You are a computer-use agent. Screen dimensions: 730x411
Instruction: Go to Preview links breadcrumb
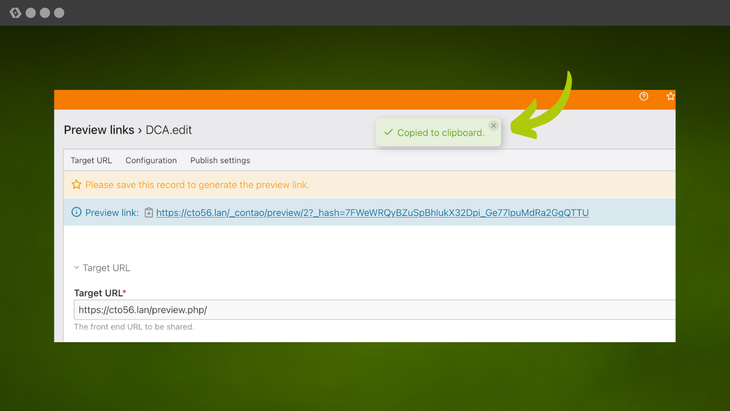tap(98, 130)
